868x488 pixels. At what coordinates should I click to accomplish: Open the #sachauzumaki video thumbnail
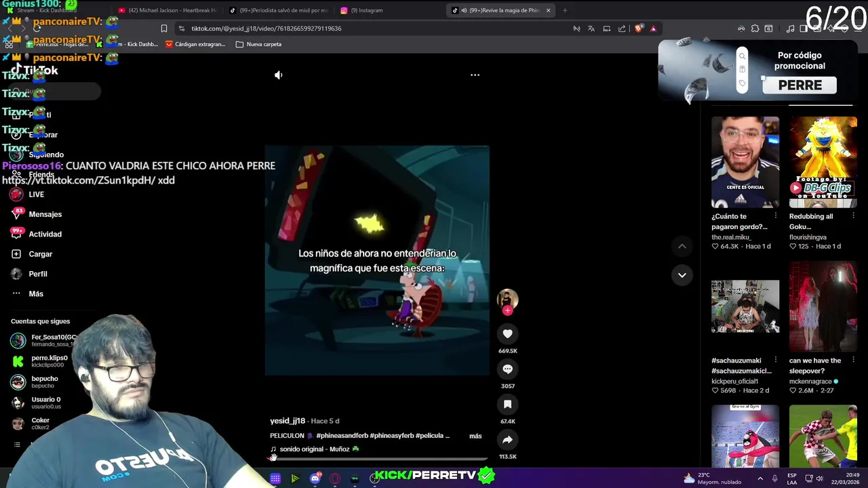pos(745,306)
